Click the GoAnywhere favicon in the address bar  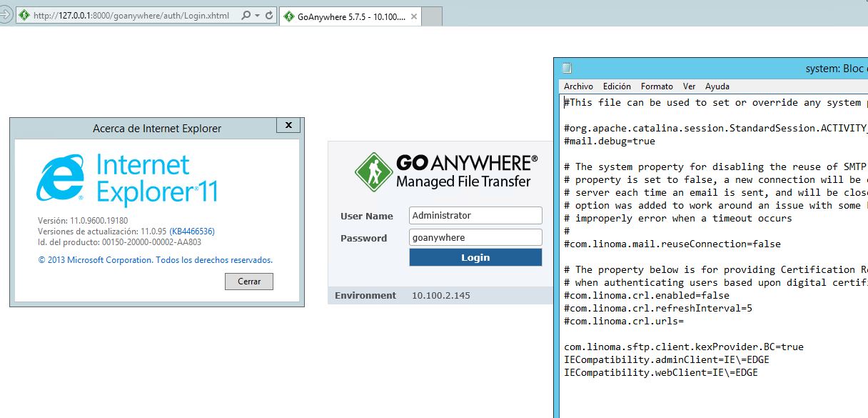tap(25, 15)
